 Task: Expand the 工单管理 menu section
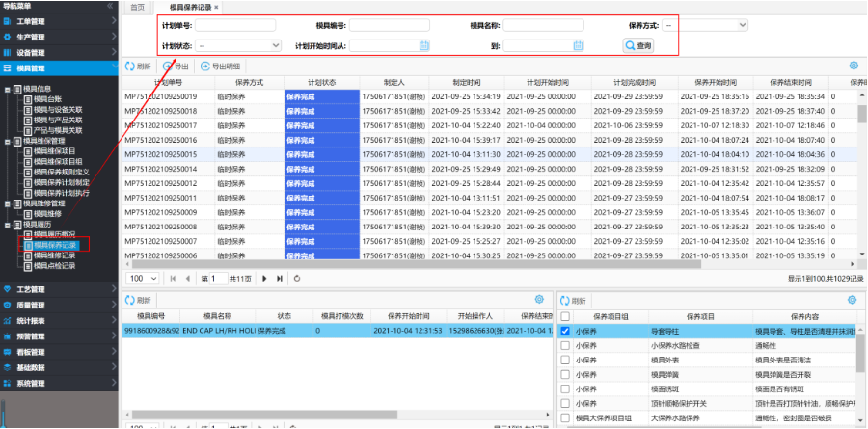[x=59, y=21]
